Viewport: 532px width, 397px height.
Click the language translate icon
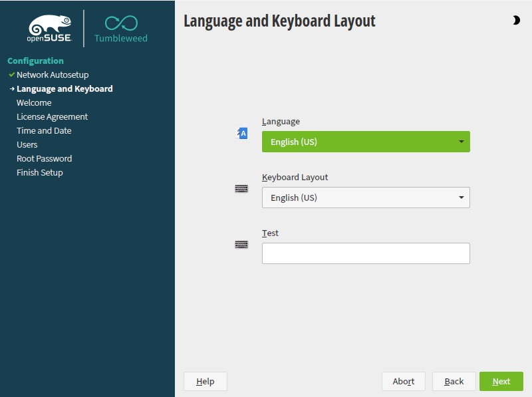click(242, 133)
